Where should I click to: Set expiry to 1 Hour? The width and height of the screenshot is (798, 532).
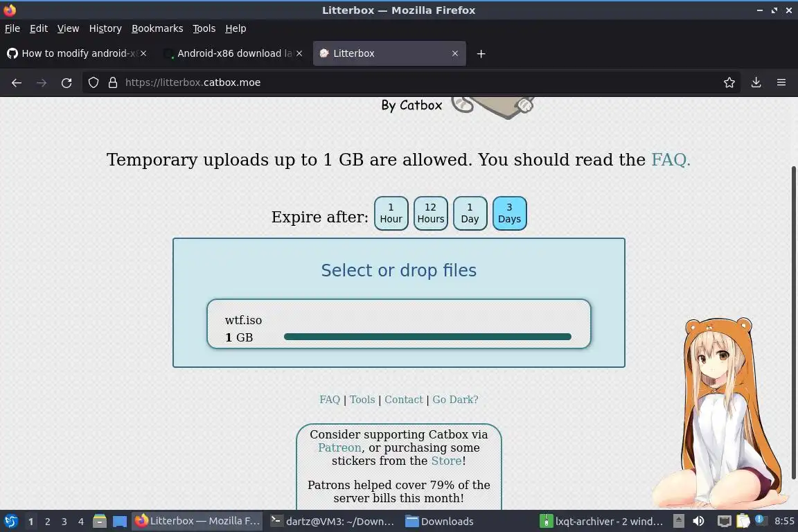pos(391,213)
